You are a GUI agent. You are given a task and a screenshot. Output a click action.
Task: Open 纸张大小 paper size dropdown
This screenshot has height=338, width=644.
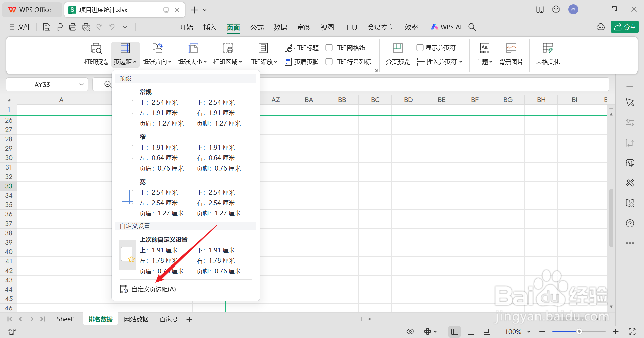pyautogui.click(x=192, y=54)
